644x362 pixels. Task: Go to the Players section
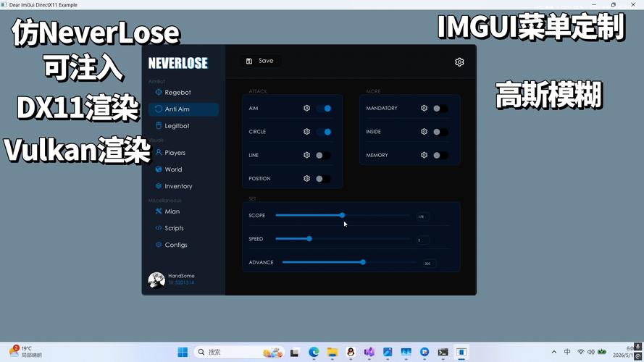coord(183,153)
